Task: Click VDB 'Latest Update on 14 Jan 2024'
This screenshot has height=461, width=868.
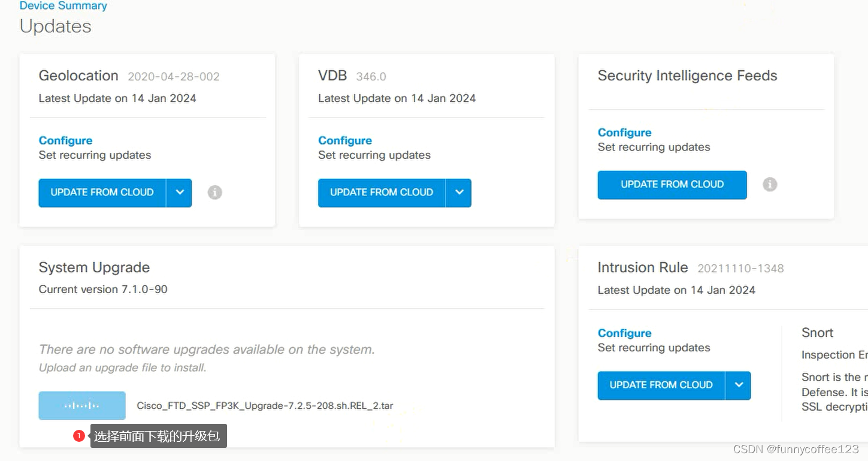Action: click(397, 98)
